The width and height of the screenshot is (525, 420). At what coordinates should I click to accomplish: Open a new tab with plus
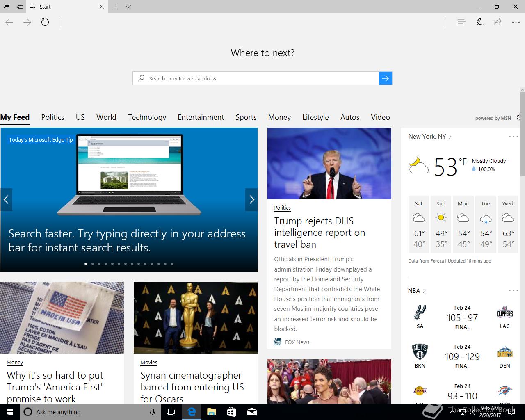tap(115, 7)
